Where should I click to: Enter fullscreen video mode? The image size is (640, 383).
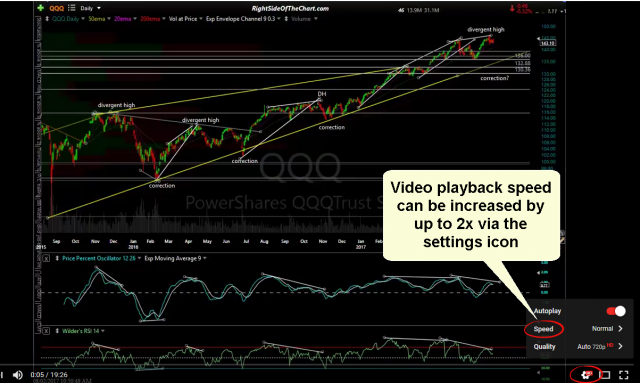[623, 375]
